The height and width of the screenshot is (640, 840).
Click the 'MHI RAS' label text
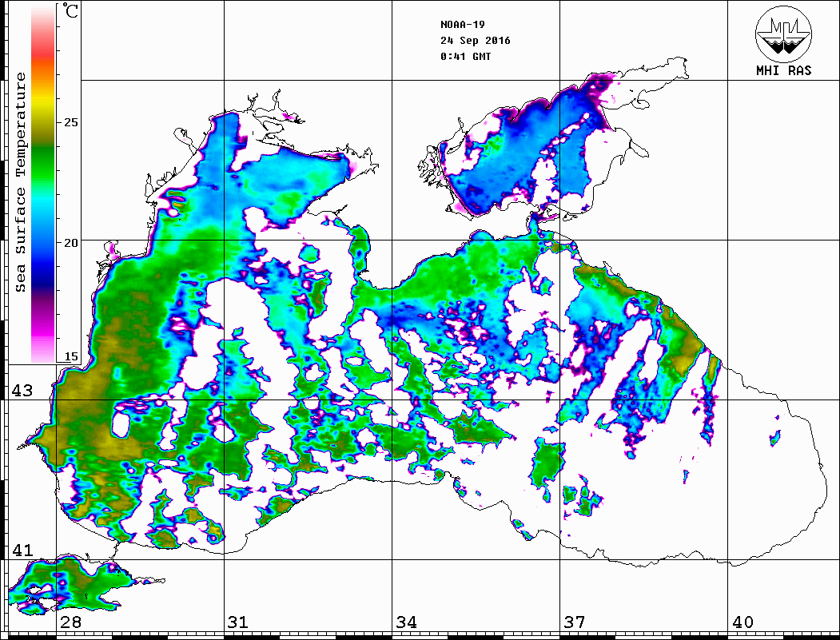click(783, 70)
